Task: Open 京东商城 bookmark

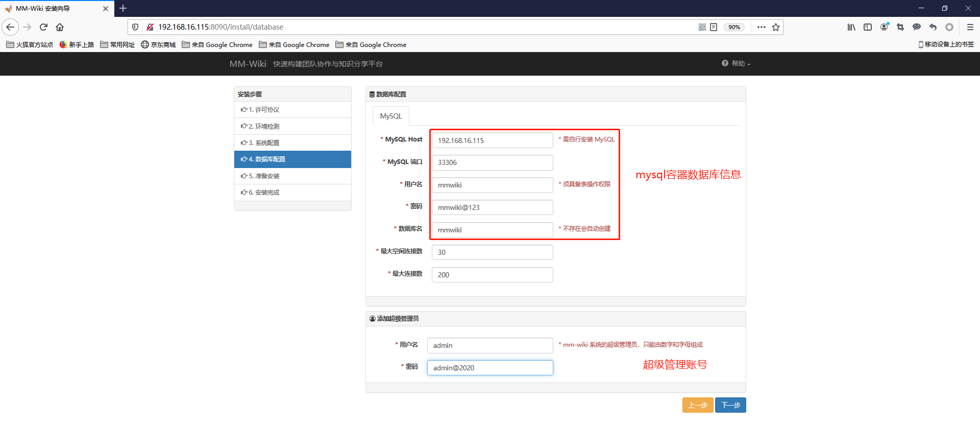Action: click(x=158, y=44)
